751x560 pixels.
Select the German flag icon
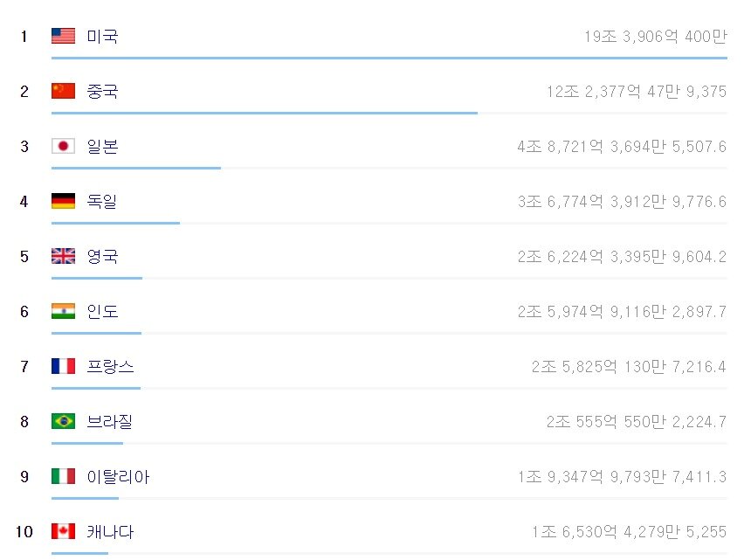pyautogui.click(x=63, y=201)
